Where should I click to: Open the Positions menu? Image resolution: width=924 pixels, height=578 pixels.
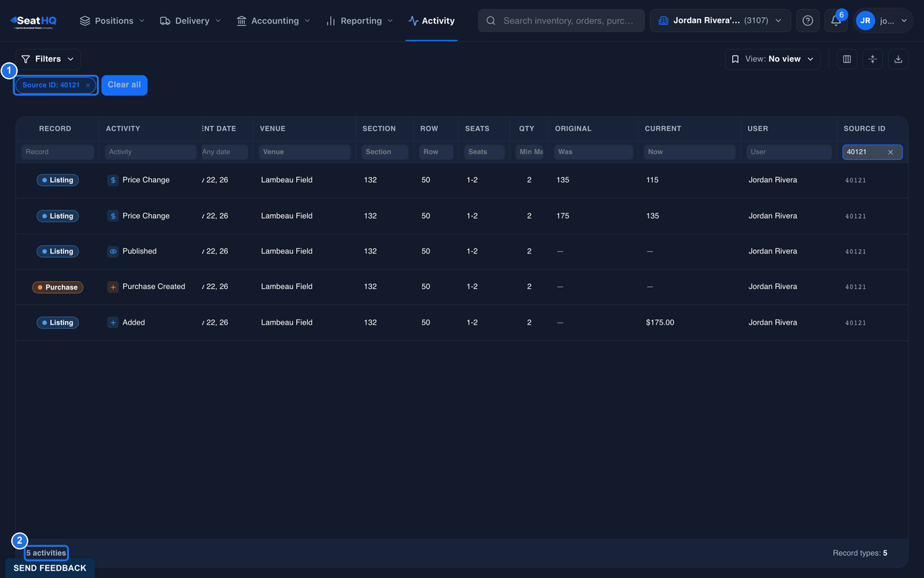pos(112,21)
